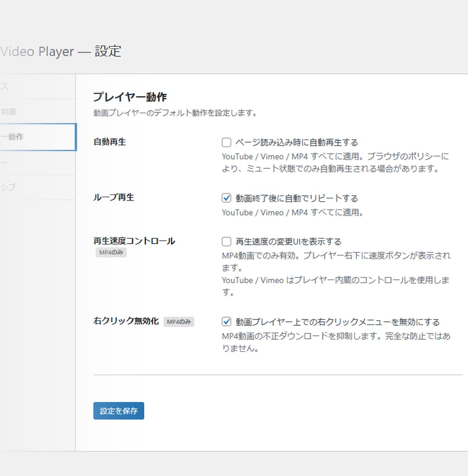Click the 動画プレイヤーのデフォルト動作を設定します description
This screenshot has width=468, height=476.
click(175, 113)
